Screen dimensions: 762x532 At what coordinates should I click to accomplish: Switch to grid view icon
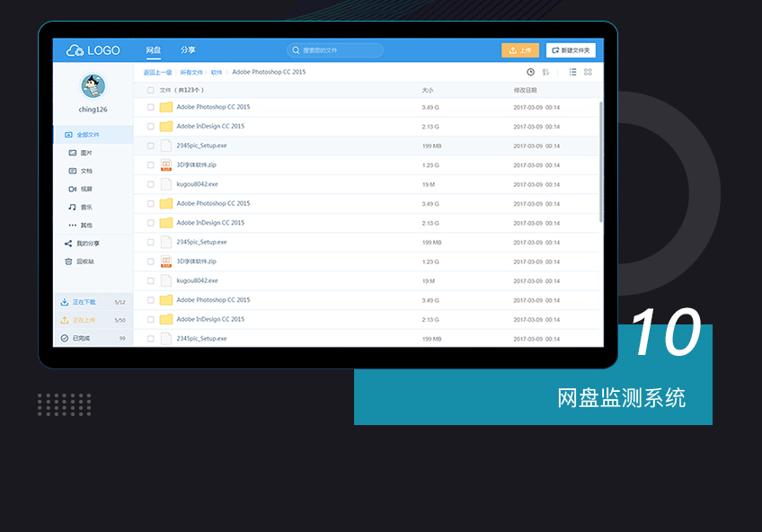click(x=588, y=72)
